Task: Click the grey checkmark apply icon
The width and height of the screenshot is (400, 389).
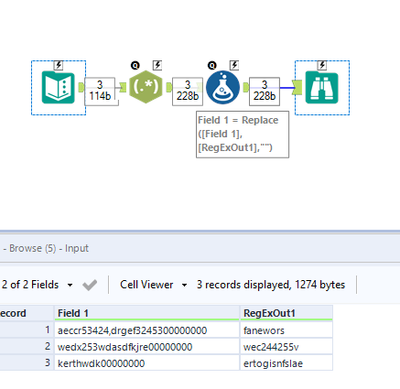Action: 90,285
